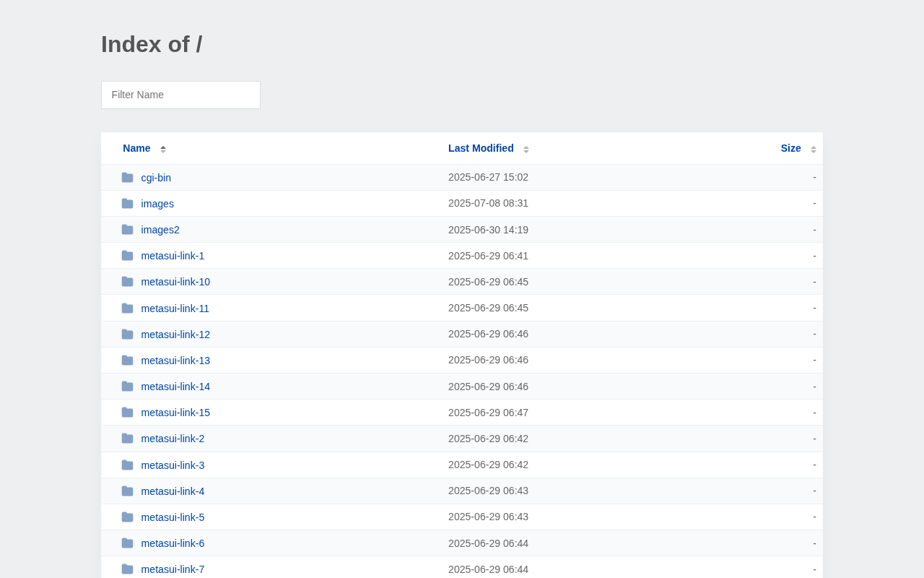Click the modified date in metasui-link-10 row

(488, 282)
